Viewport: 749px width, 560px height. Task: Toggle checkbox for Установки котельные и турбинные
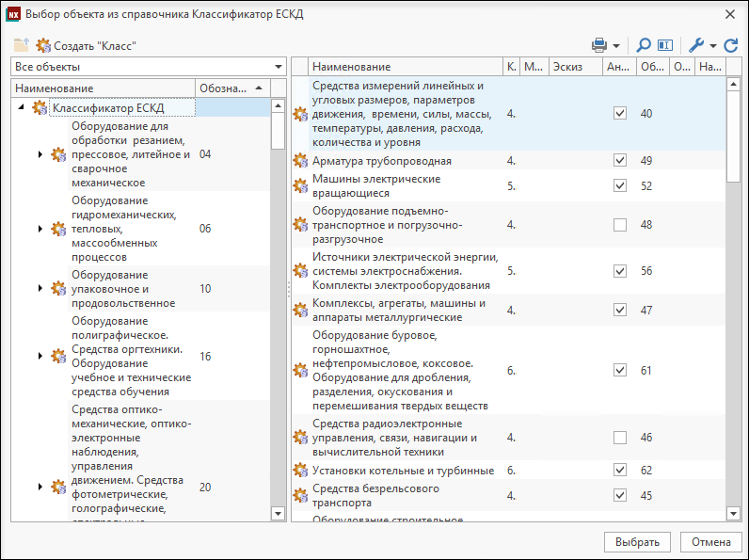coord(619,471)
